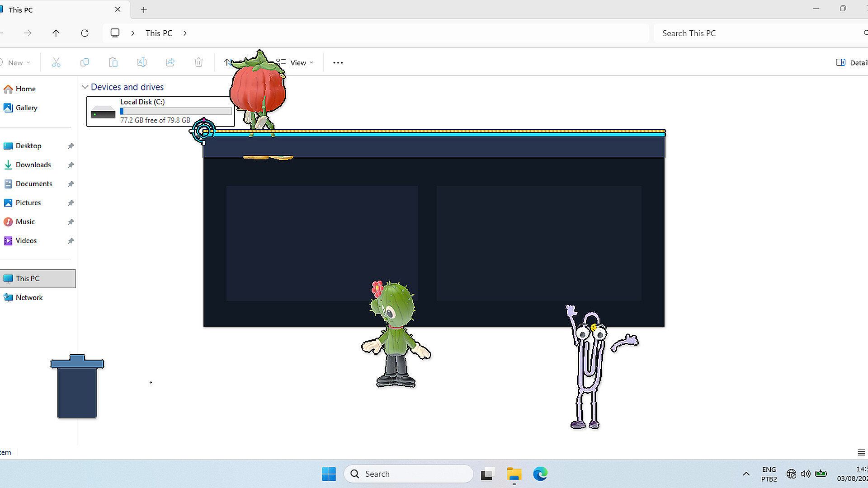Open Home in the navigation pane
The width and height of the screenshot is (868, 488).
(x=38, y=89)
